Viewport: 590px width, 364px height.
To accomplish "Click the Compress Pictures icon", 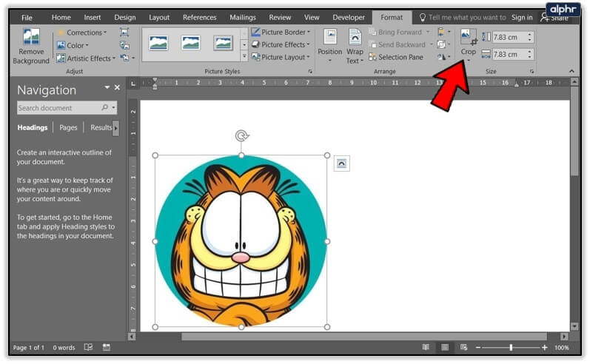I will coord(124,33).
